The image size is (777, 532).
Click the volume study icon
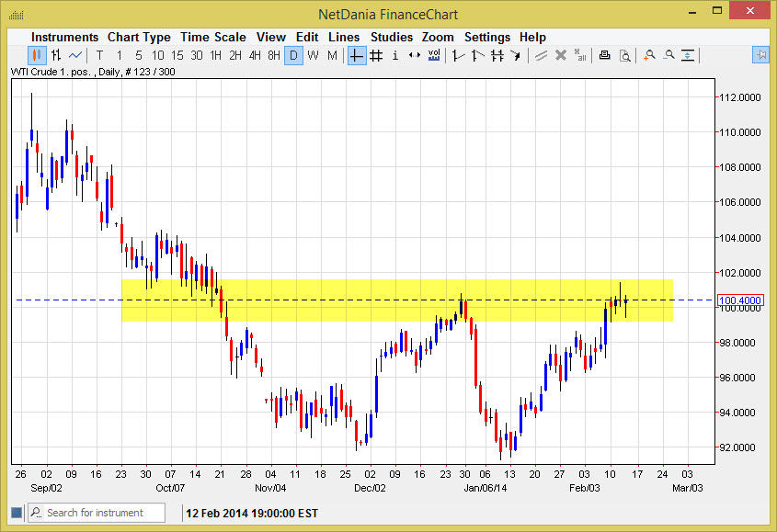[x=434, y=55]
